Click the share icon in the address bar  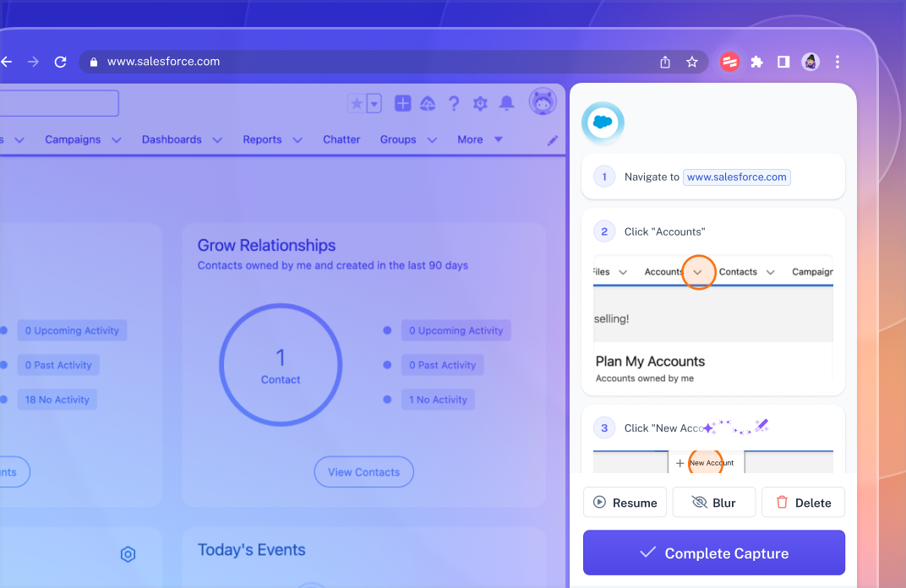point(665,62)
